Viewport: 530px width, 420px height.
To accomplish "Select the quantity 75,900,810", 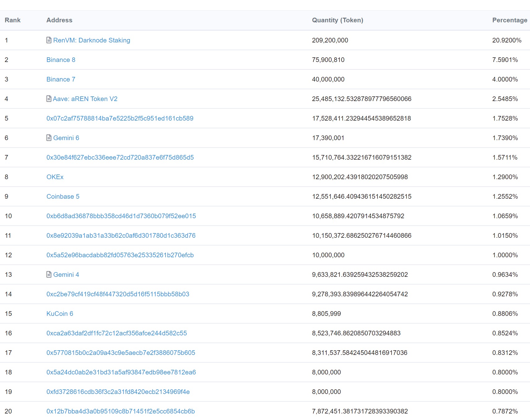I will [x=328, y=60].
